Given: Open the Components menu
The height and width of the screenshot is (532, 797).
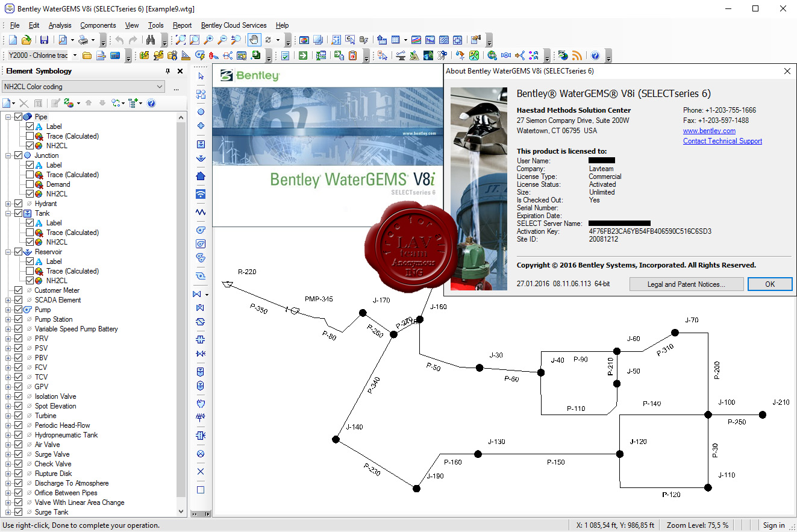Looking at the screenshot, I should (x=98, y=25).
